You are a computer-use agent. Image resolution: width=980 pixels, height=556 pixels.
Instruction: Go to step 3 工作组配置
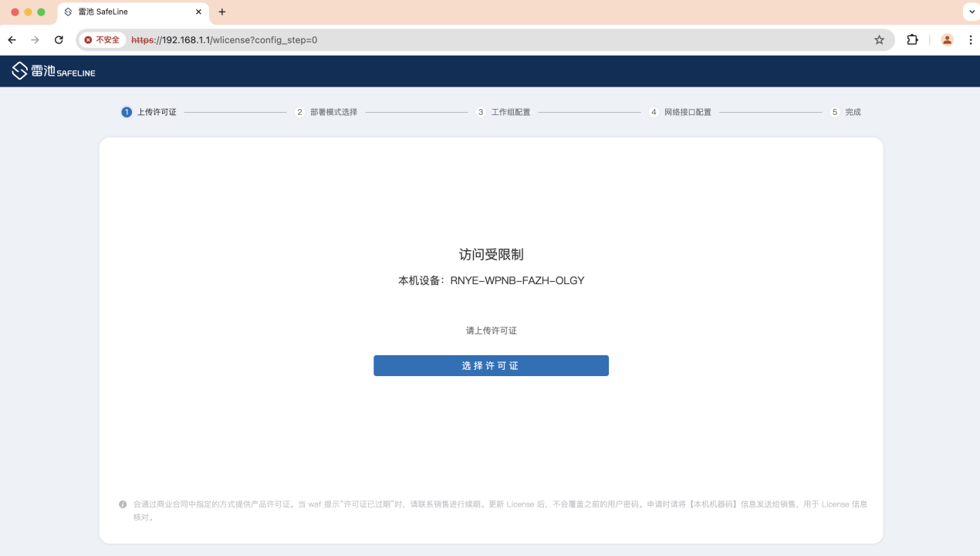(503, 112)
